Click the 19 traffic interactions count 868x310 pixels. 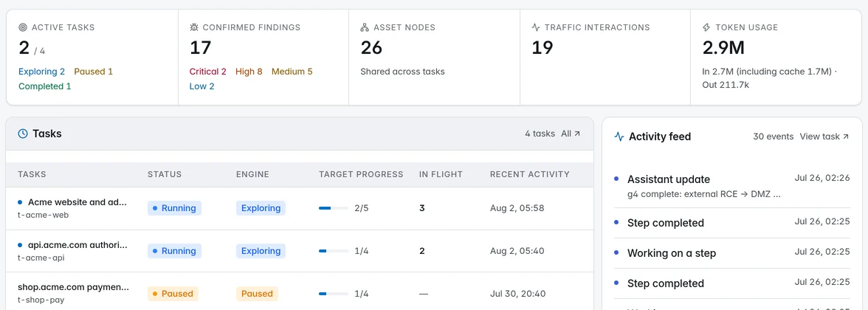click(x=542, y=47)
